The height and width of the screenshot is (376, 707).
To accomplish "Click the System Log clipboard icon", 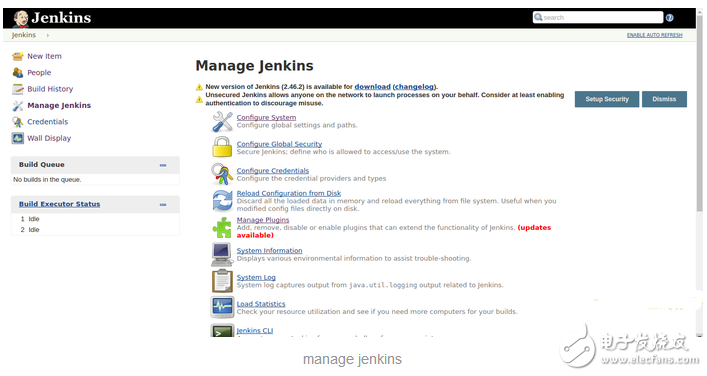I will click(x=222, y=280).
